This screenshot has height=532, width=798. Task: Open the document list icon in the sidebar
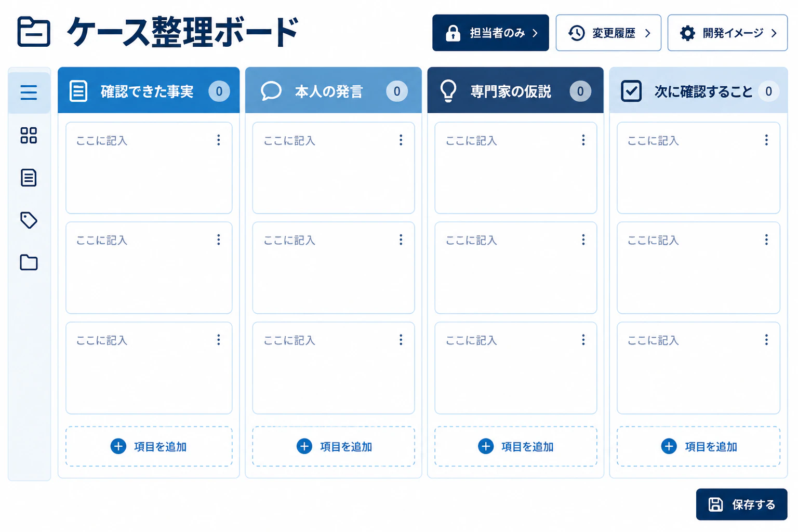pos(29,178)
